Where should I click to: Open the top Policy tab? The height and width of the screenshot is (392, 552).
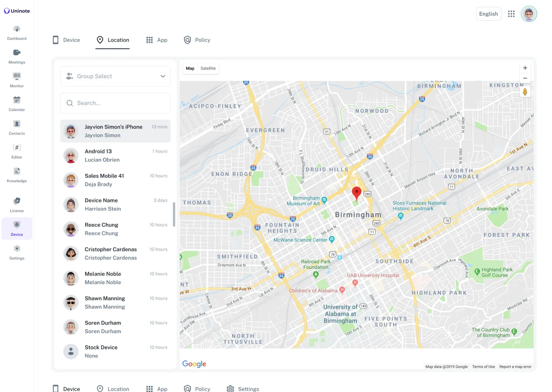click(197, 40)
